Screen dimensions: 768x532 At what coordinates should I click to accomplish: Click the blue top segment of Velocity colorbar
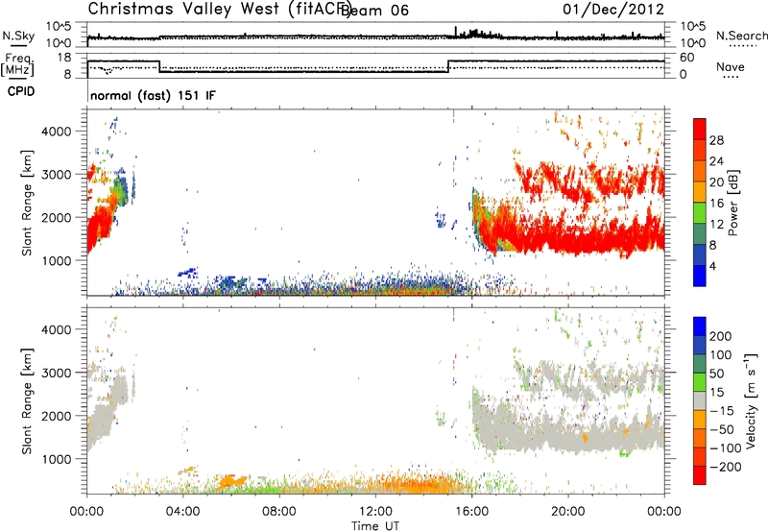[x=700, y=326]
